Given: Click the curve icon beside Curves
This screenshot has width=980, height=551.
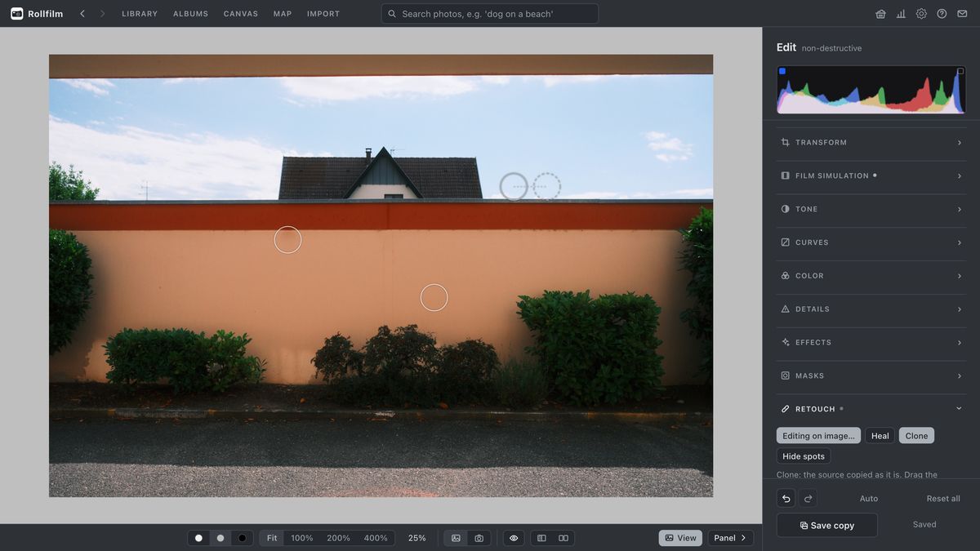Looking at the screenshot, I should point(785,242).
